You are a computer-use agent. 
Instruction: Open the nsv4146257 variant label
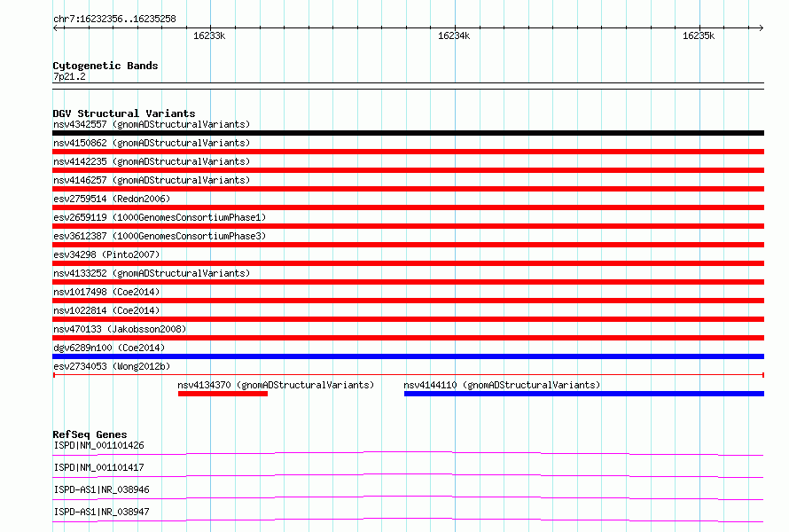coord(152,180)
